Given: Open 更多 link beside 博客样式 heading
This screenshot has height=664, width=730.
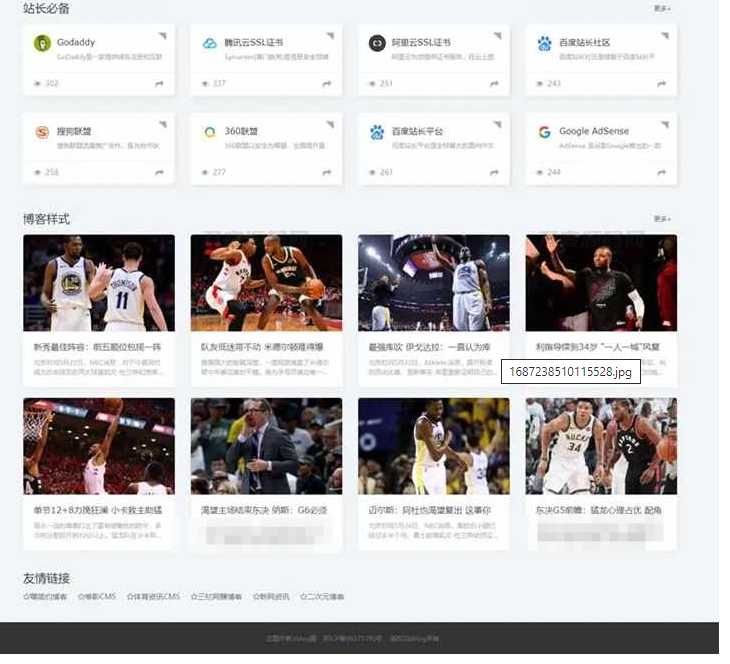Looking at the screenshot, I should coord(661,219).
